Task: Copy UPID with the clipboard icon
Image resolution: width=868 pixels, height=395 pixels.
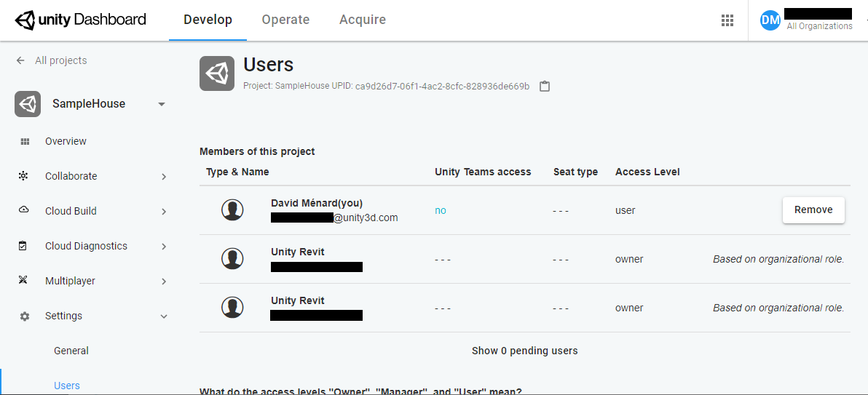Action: point(545,87)
